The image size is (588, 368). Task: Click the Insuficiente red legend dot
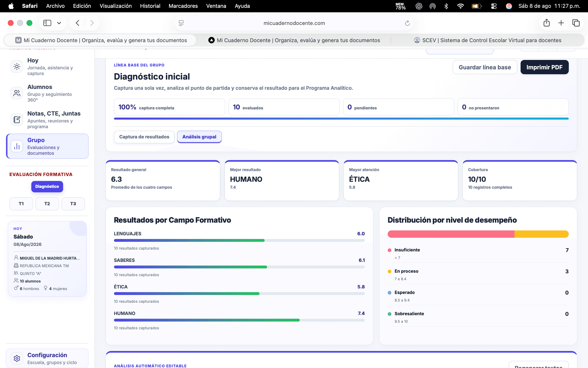[x=390, y=250]
